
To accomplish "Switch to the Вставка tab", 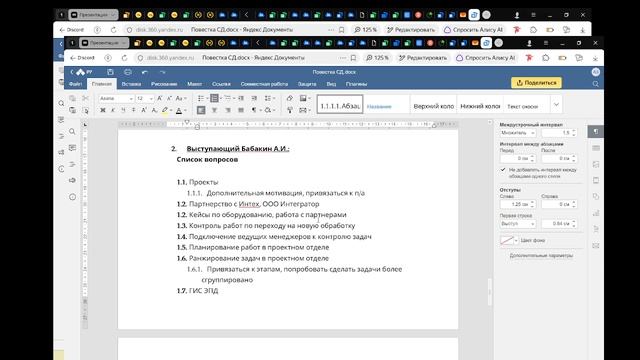I will click(x=131, y=84).
